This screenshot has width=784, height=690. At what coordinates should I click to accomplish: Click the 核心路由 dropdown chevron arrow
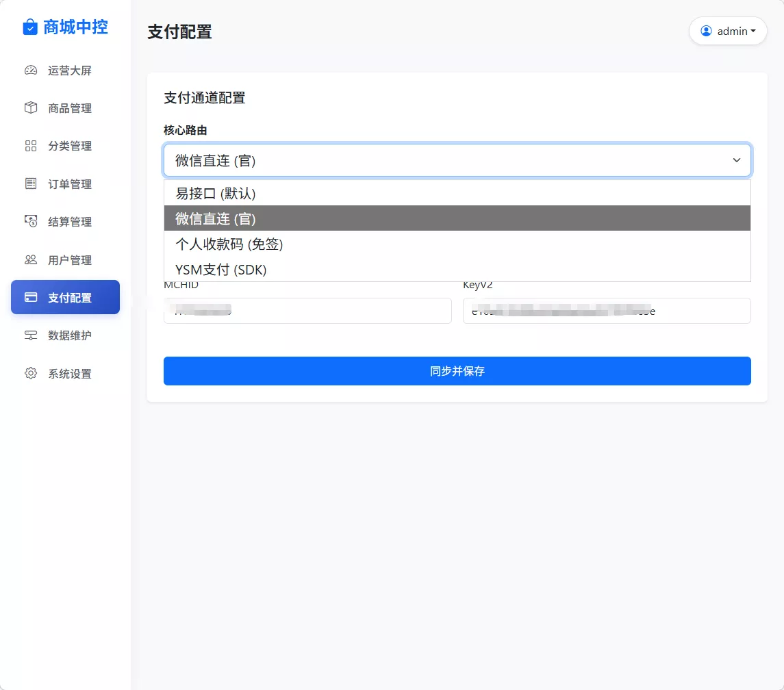click(737, 160)
